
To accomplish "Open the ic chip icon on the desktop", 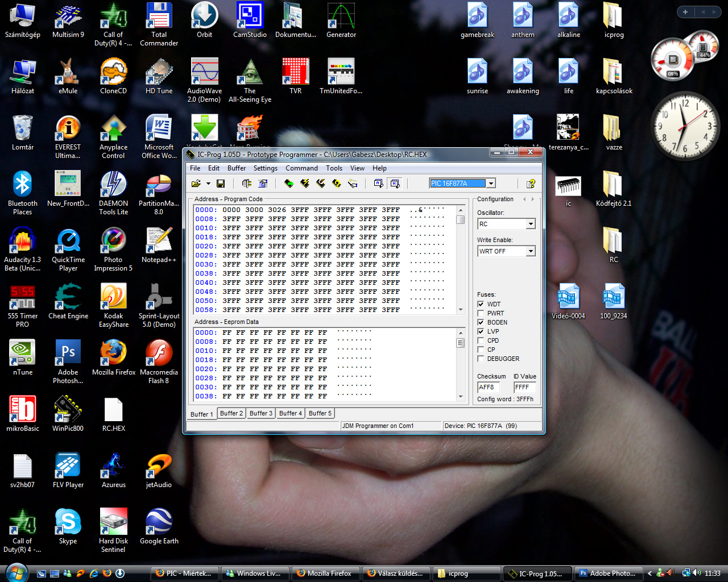I will (568, 191).
